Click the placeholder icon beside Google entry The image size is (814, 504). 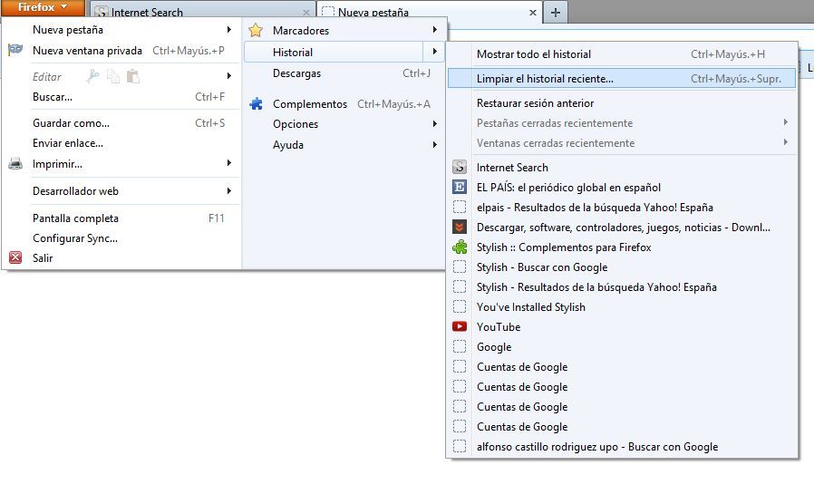tap(460, 346)
